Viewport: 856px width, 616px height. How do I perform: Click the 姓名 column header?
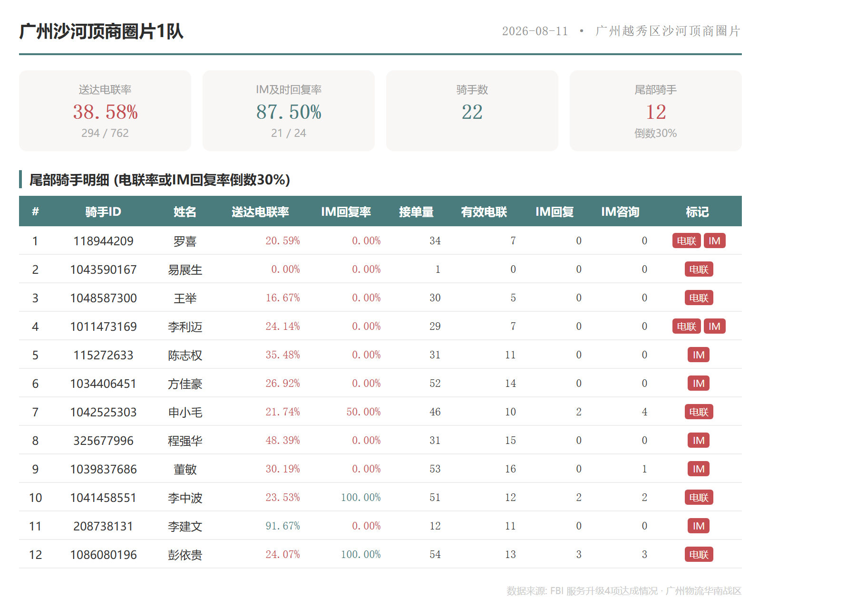tap(185, 212)
